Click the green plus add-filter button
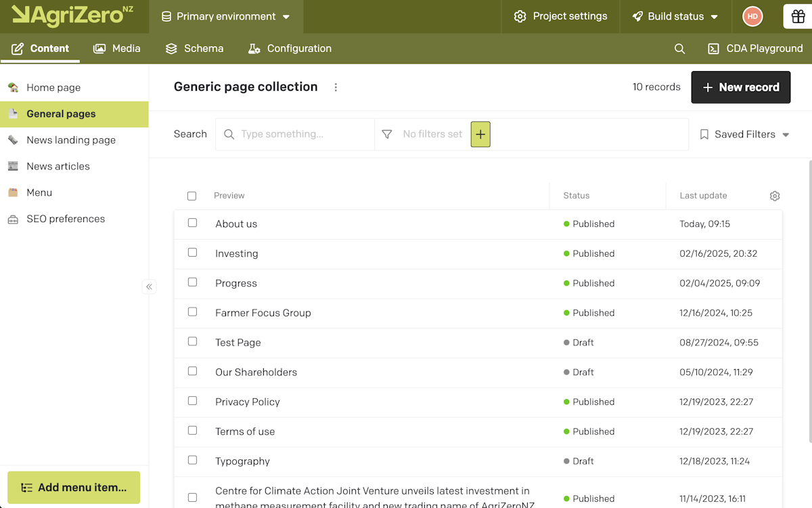Screen dimensions: 812x508 [x=480, y=134]
